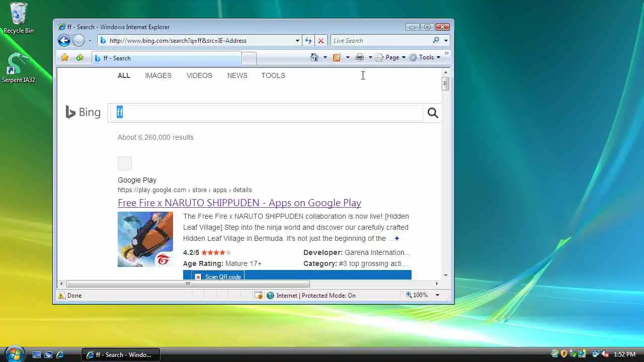Click the horizontal scrollbar left arrow
The height and width of the screenshot is (362, 644).
pyautogui.click(x=61, y=284)
